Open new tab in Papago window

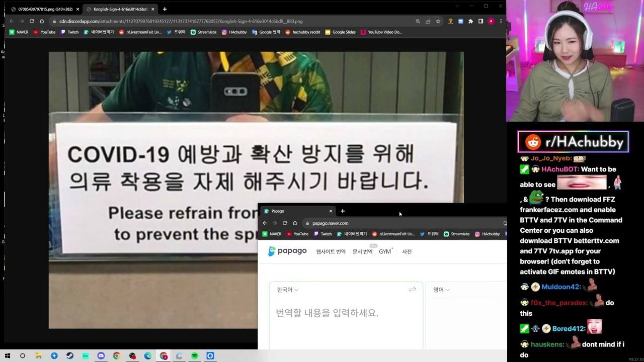click(343, 211)
